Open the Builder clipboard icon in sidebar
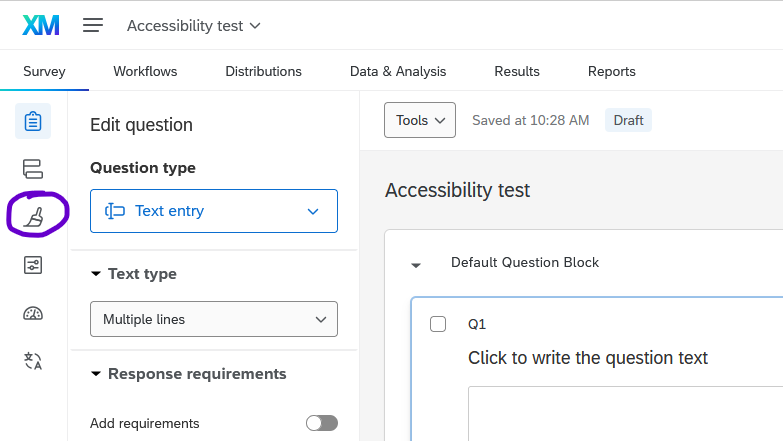Screen dimensions: 783x441 click(x=33, y=121)
